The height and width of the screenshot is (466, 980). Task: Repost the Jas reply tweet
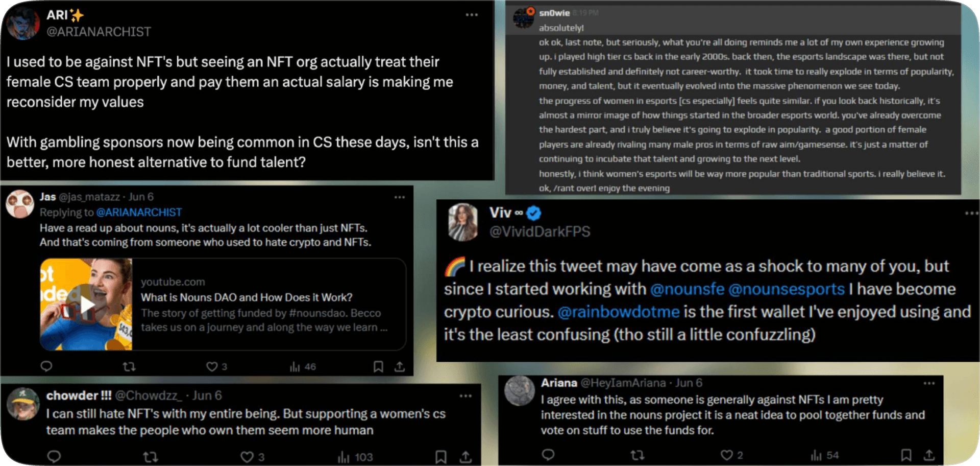pos(129,366)
